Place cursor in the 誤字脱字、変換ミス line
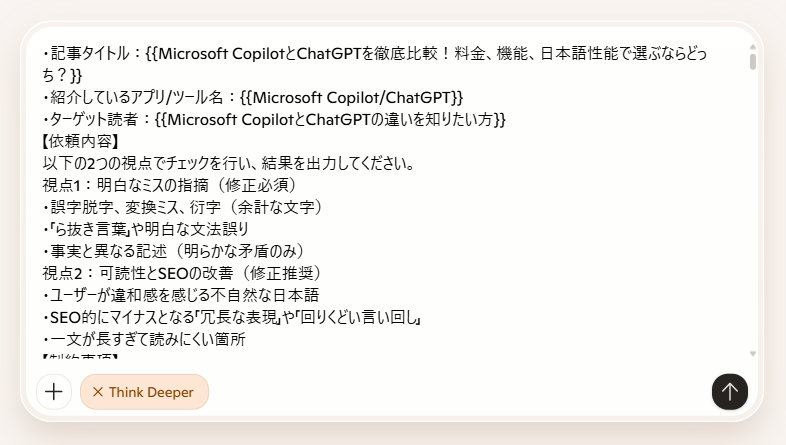 183,207
